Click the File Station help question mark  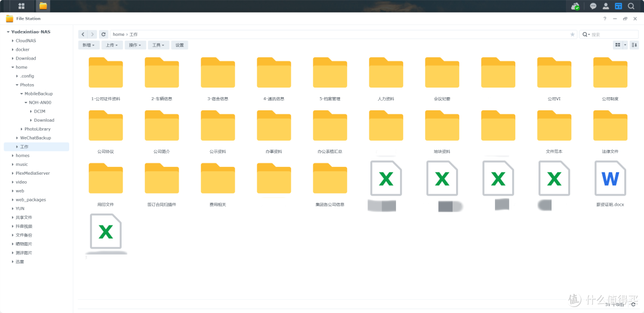pyautogui.click(x=605, y=19)
